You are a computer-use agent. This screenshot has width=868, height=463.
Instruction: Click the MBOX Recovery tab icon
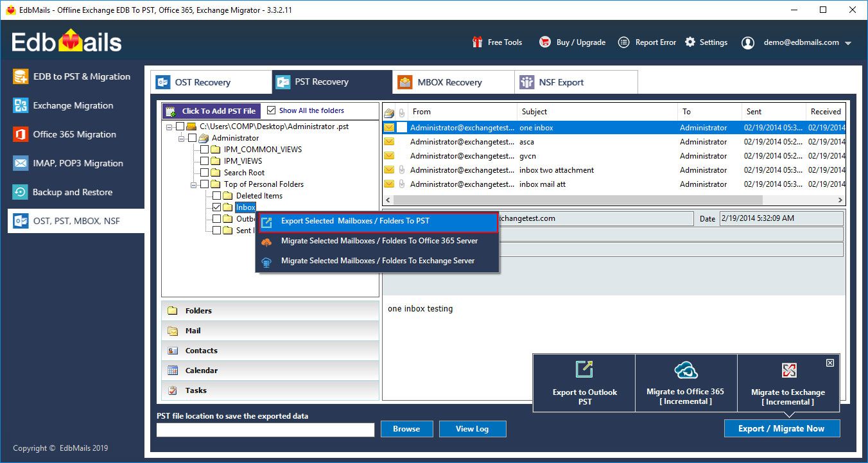[404, 82]
